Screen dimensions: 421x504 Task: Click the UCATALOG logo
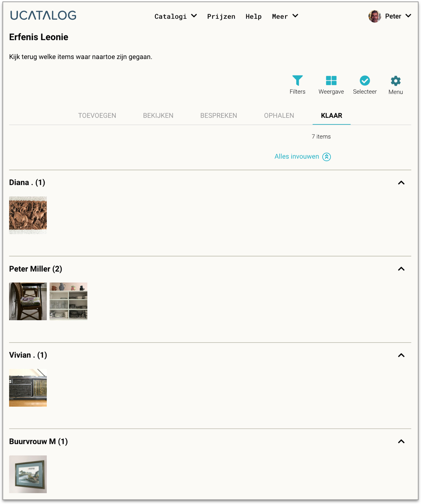coord(43,15)
